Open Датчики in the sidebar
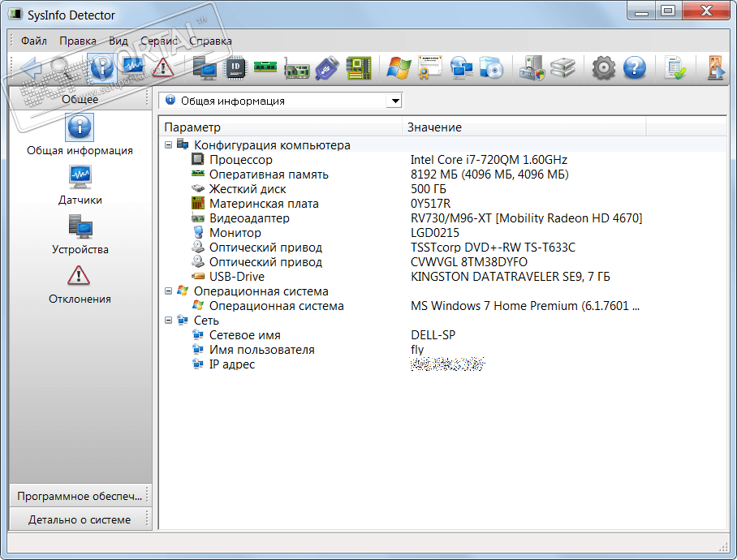The height and width of the screenshot is (560, 737). (x=80, y=185)
